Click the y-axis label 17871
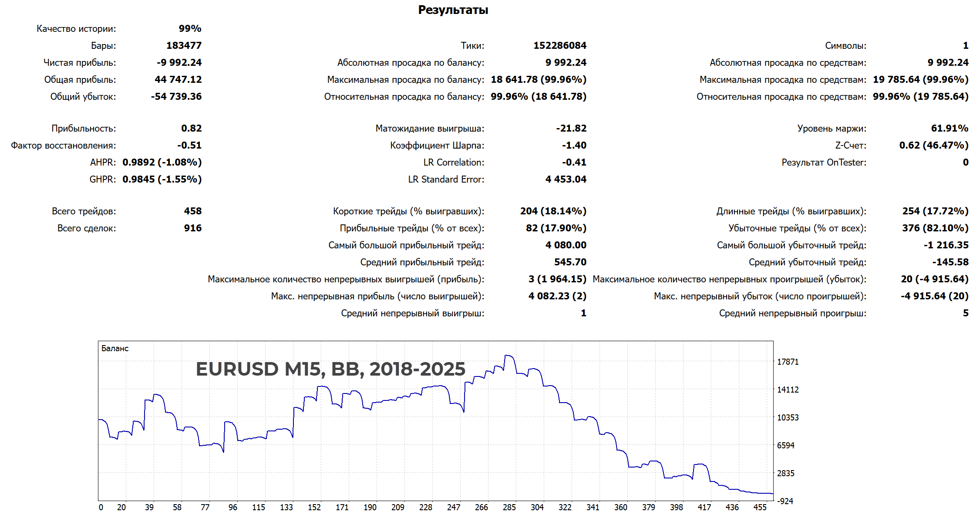This screenshot has height=522, width=980. (x=788, y=362)
